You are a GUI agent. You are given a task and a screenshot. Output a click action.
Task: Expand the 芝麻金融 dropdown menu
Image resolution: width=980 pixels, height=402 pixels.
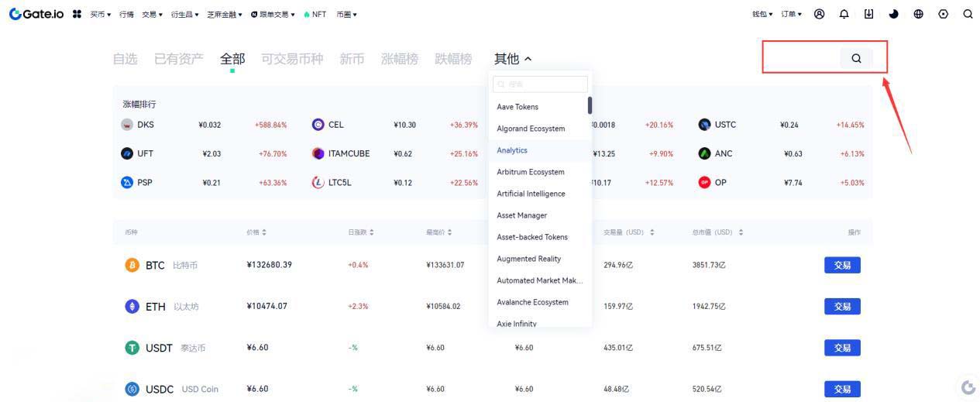click(x=225, y=14)
